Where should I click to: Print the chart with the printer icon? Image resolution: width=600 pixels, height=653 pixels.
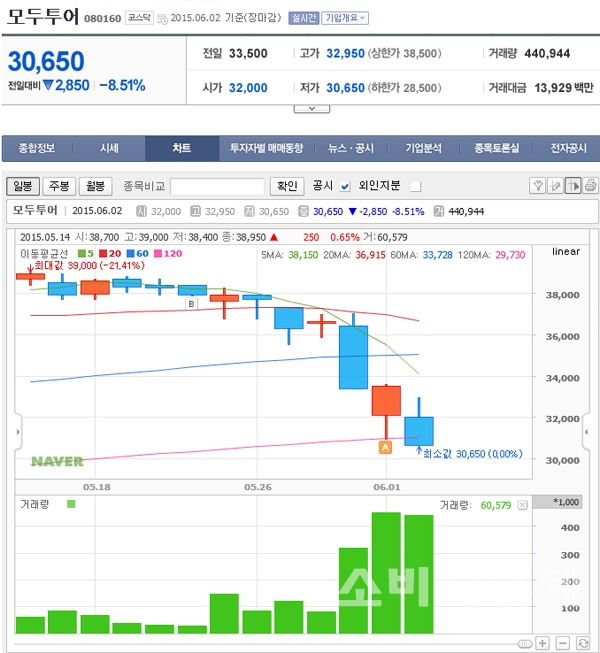tap(590, 185)
